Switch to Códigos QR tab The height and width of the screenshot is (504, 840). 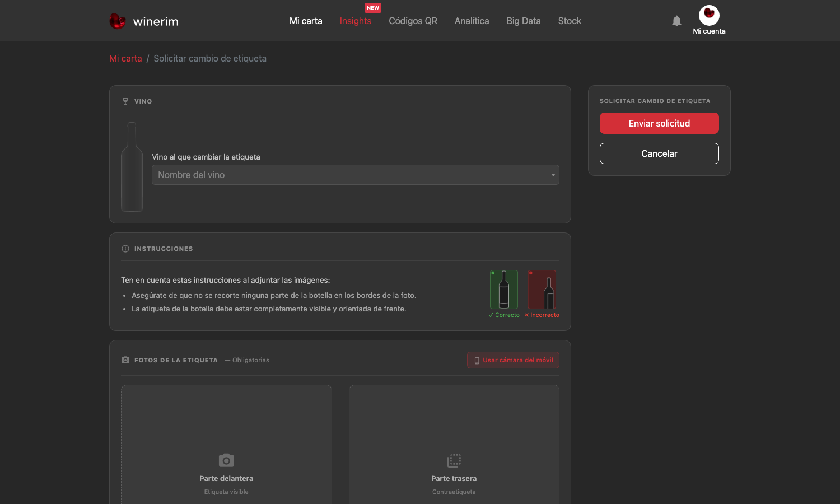(x=413, y=21)
